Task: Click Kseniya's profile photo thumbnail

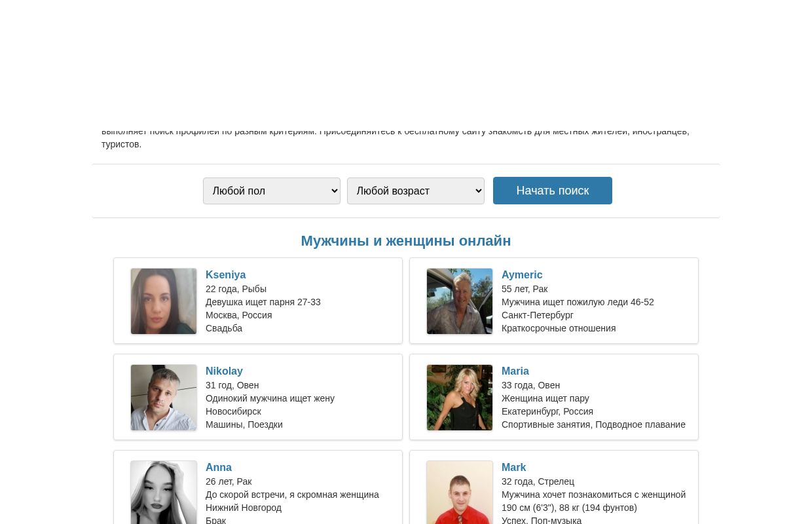Action: pyautogui.click(x=164, y=301)
